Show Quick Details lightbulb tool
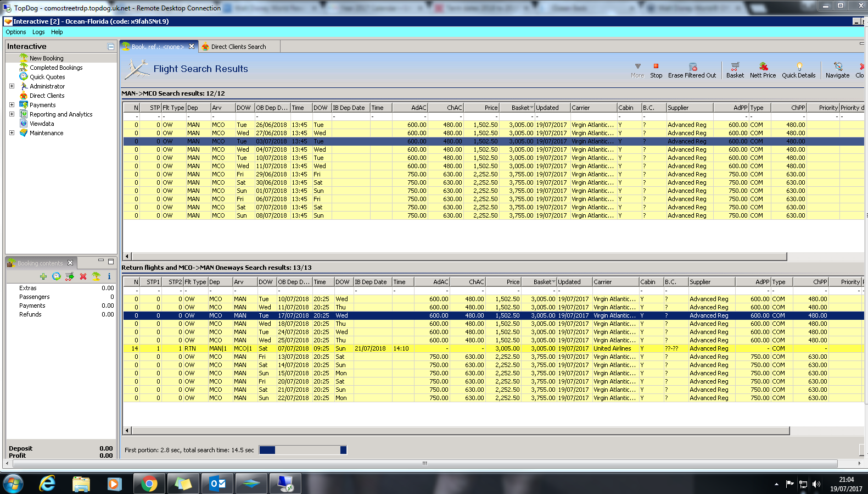Image resolution: width=868 pixels, height=494 pixels. [798, 67]
